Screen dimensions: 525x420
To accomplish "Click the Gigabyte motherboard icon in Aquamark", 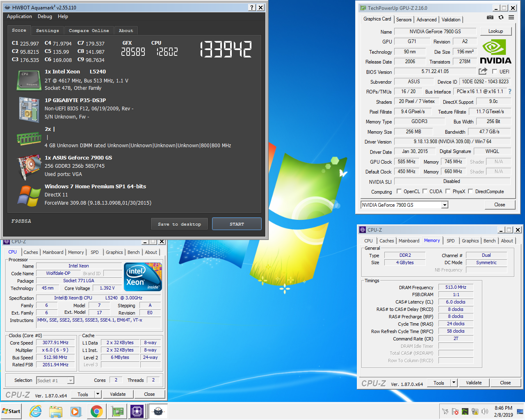I will tap(29, 110).
